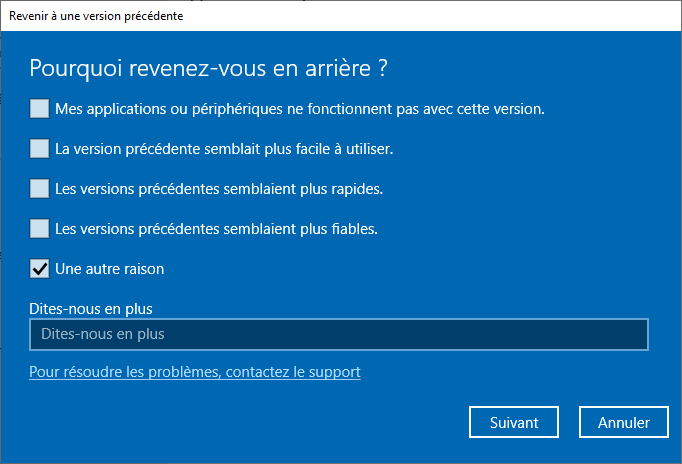Click the text 'Les versions précédentes semblaient plus rapides'
Screen dimensions: 682x464
[219, 189]
